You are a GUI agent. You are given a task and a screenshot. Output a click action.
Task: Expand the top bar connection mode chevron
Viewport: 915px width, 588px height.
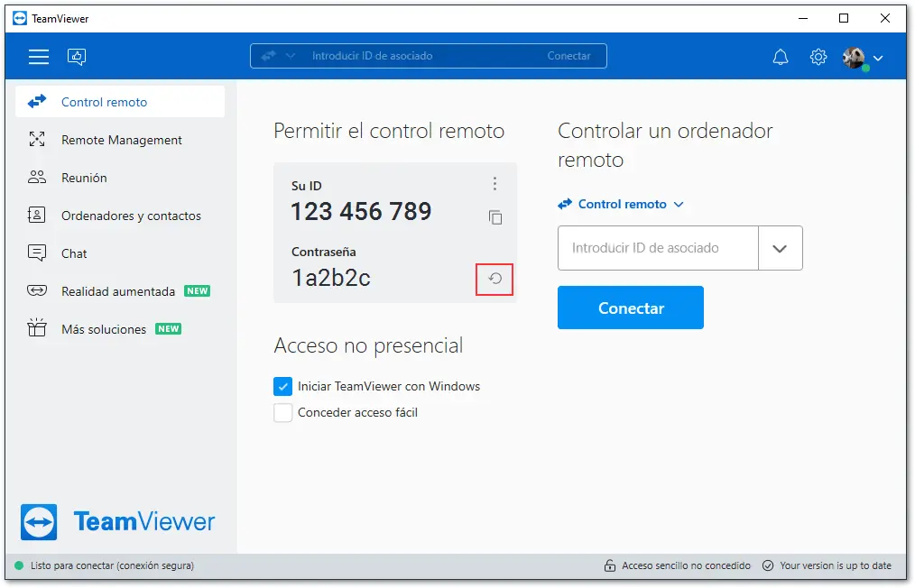click(x=290, y=56)
